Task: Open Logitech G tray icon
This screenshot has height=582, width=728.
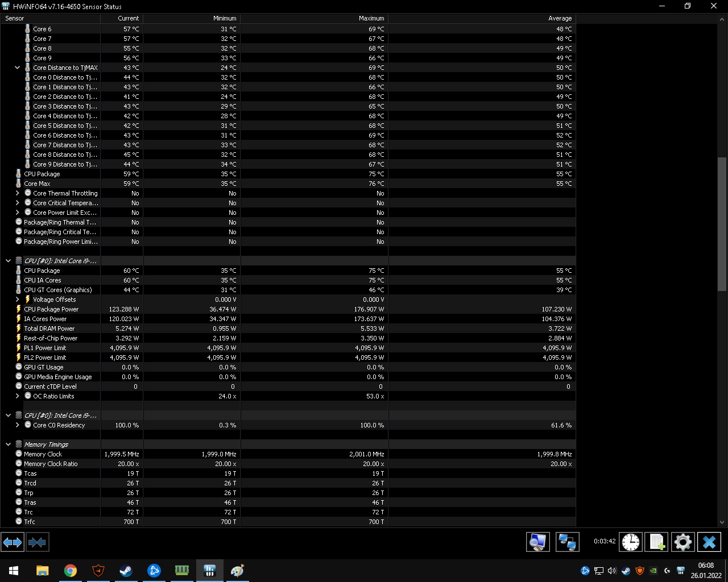Action: [667, 571]
